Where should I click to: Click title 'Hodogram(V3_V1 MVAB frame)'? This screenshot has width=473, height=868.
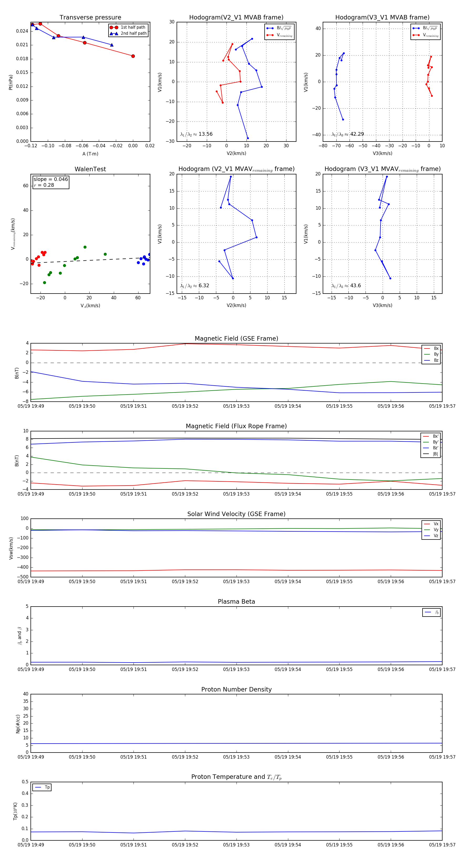coord(382,17)
